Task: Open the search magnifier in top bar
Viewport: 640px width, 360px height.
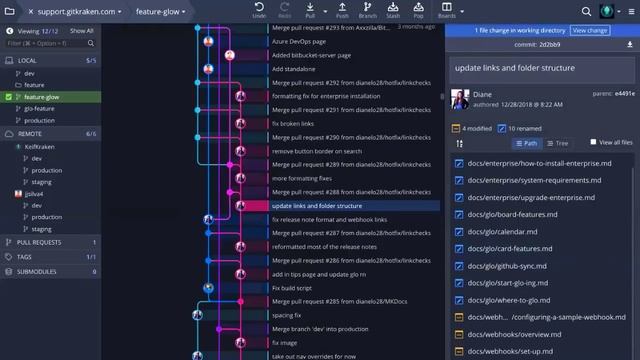Action: (x=586, y=11)
